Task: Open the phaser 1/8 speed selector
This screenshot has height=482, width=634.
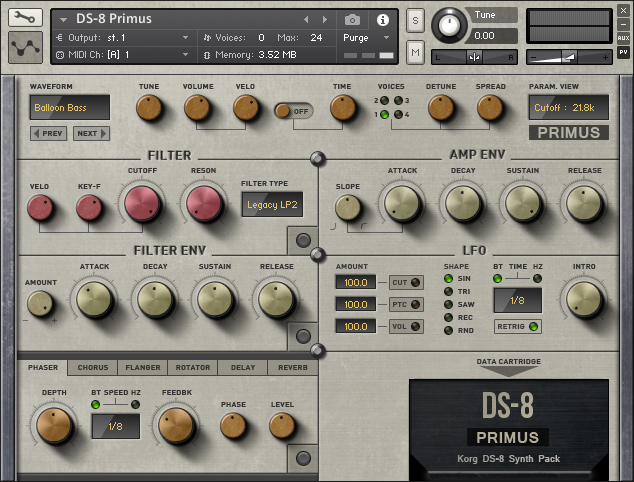Action: (116, 426)
